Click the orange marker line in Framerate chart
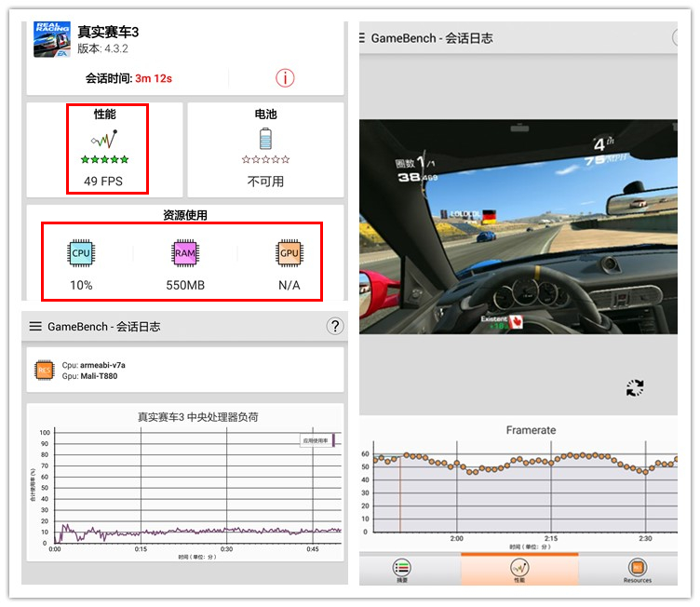Viewport: 700px width, 607px height. (400, 493)
